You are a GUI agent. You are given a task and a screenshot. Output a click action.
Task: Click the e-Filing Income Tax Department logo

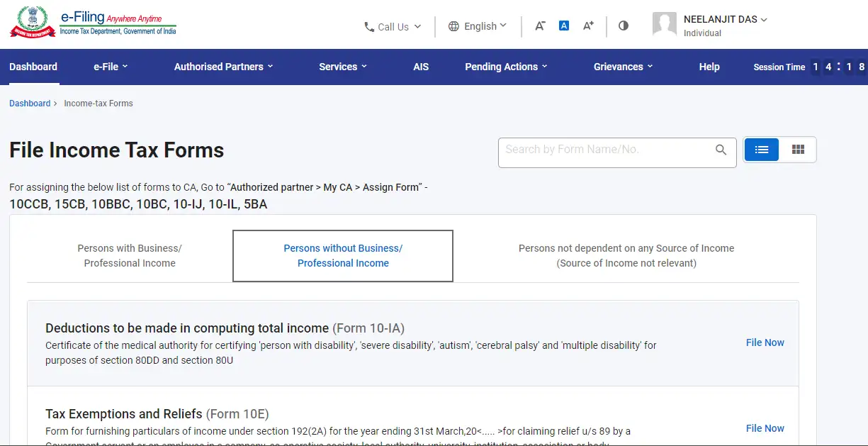[x=92, y=23]
